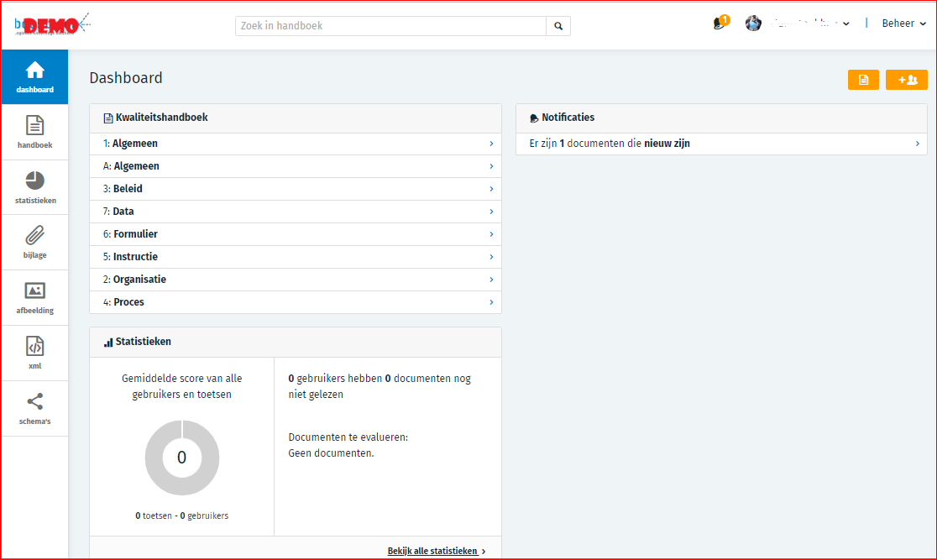The image size is (937, 560).
Task: Open the schema's share icon
Action: tap(34, 401)
